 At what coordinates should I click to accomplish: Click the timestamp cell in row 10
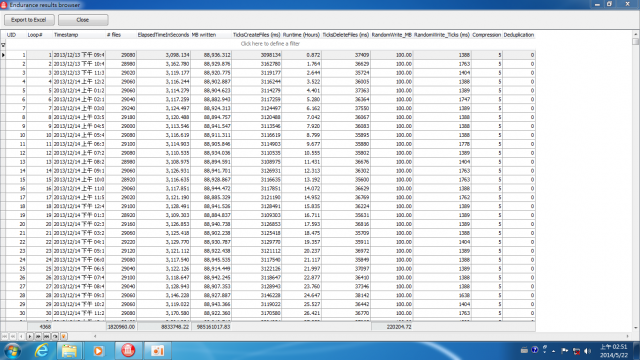click(79, 135)
